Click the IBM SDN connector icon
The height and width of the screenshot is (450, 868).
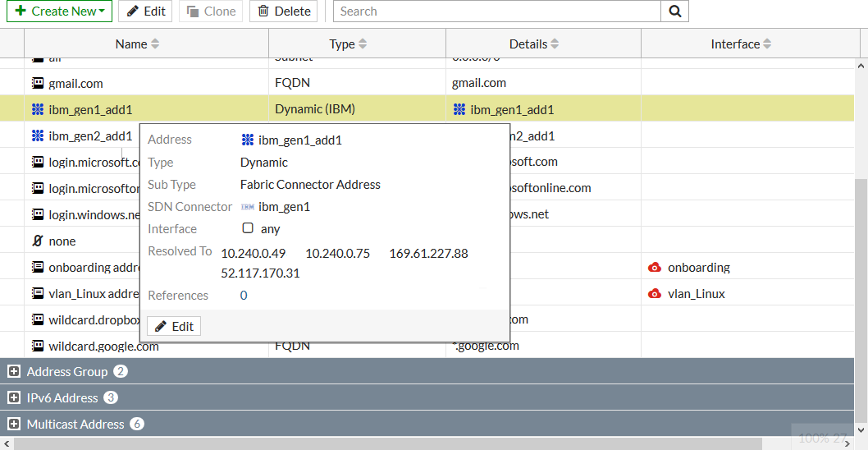click(248, 207)
